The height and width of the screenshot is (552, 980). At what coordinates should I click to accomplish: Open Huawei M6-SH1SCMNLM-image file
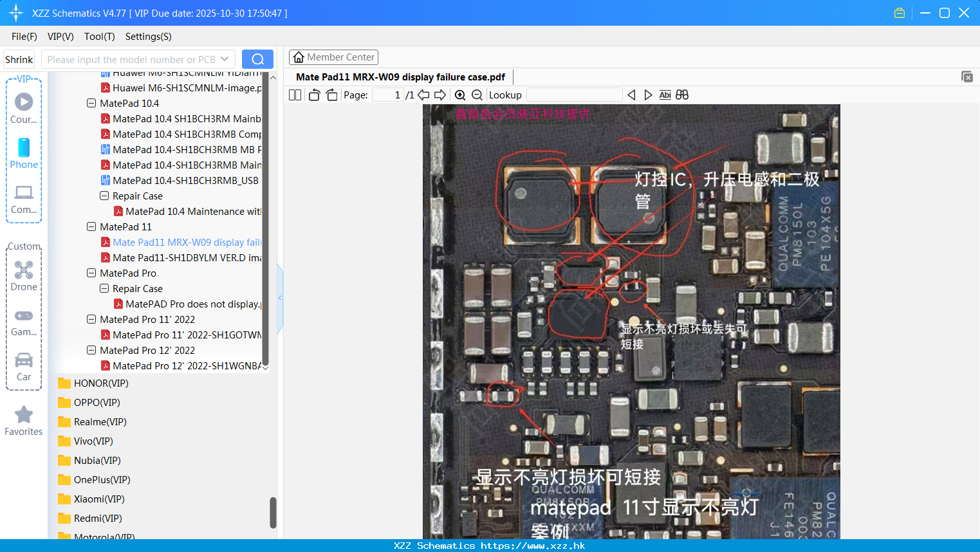pos(181,87)
